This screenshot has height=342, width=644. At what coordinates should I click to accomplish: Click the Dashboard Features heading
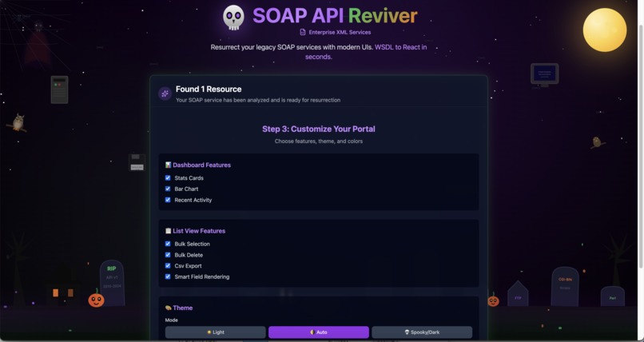point(201,165)
